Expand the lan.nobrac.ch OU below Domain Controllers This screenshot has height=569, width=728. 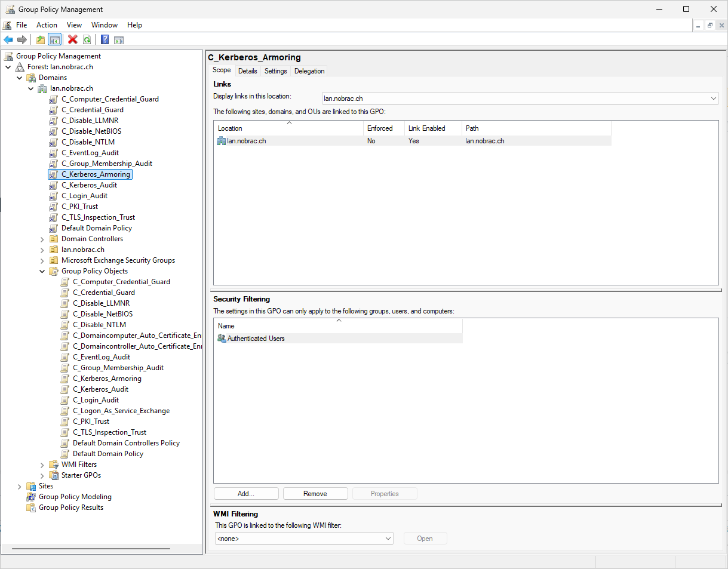(42, 250)
